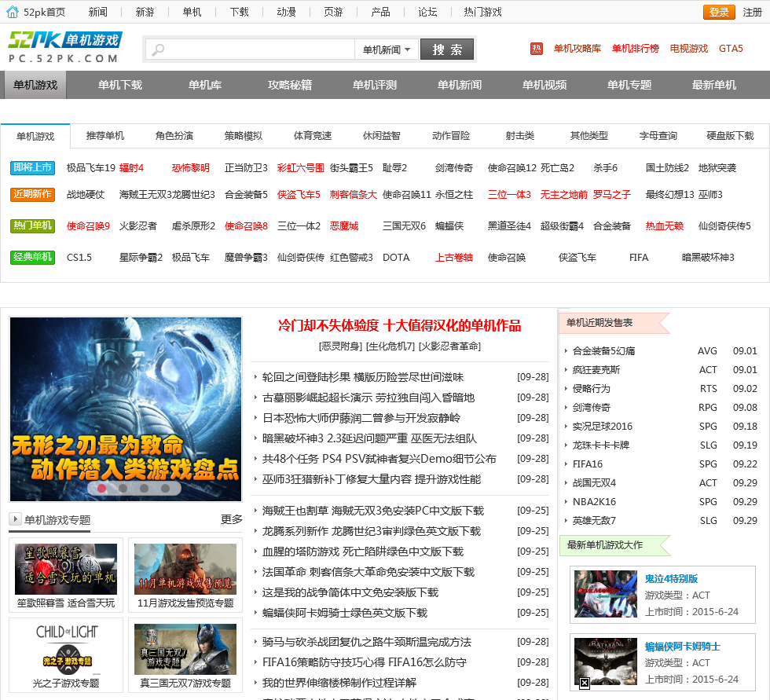Open download 海贼无双3免安装PC中文版下载
The image size is (770, 700).
coord(373,511)
